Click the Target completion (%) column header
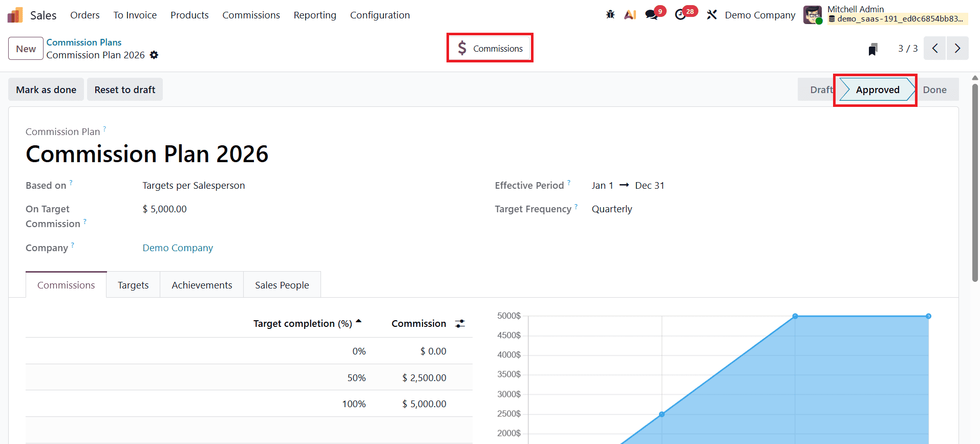This screenshot has height=444, width=980. click(x=303, y=324)
